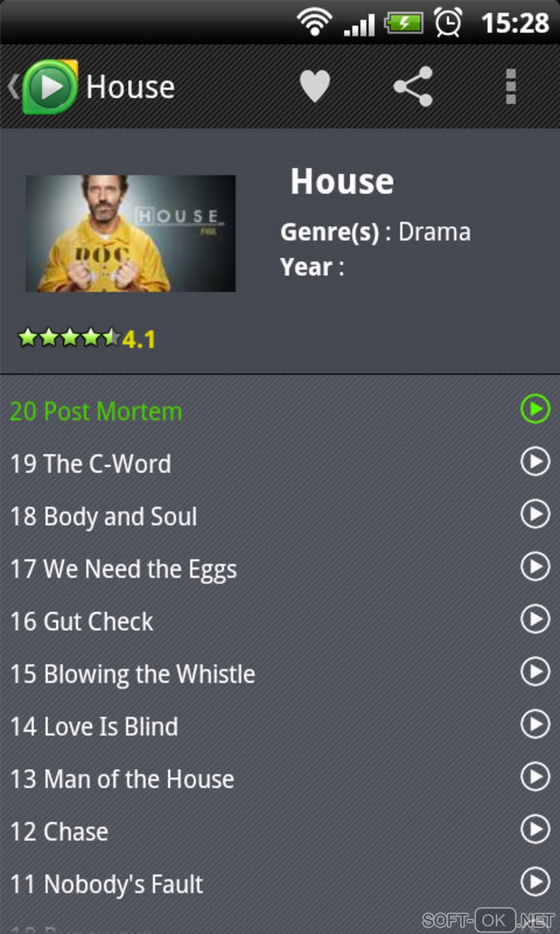Play episode 14 Love Is Blind
The width and height of the screenshot is (560, 934).
[x=535, y=724]
